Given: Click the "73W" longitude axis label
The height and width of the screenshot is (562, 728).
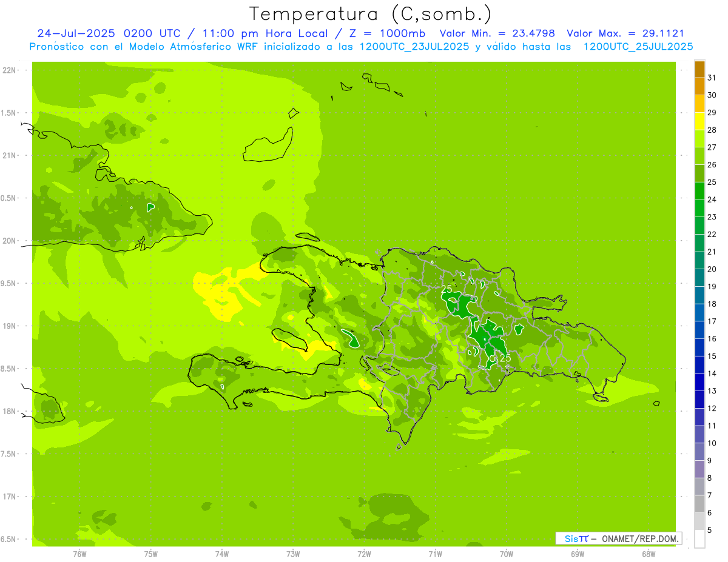Looking at the screenshot, I should (x=293, y=554).
